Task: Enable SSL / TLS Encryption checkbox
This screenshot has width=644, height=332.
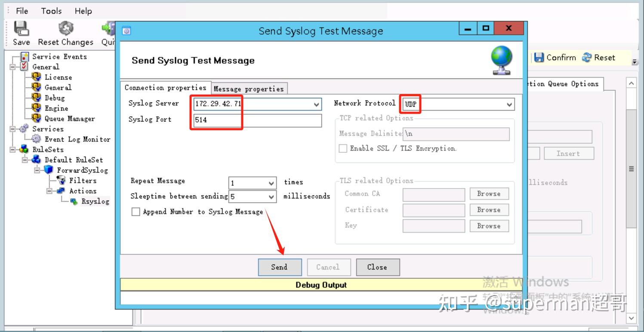Action: [343, 149]
